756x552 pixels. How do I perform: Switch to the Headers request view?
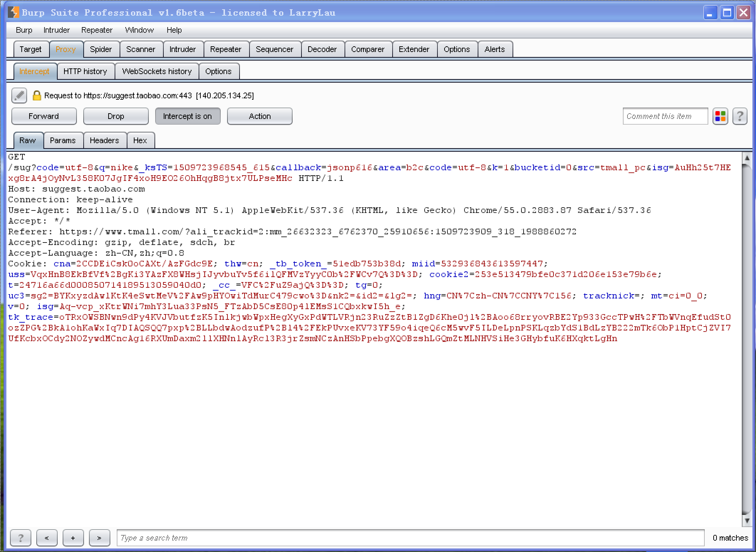point(104,140)
